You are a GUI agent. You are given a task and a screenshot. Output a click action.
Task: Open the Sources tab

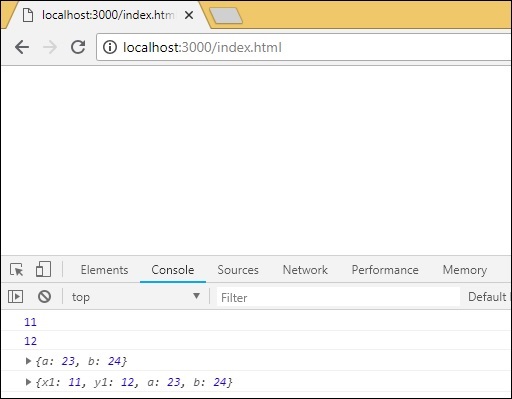pos(238,270)
